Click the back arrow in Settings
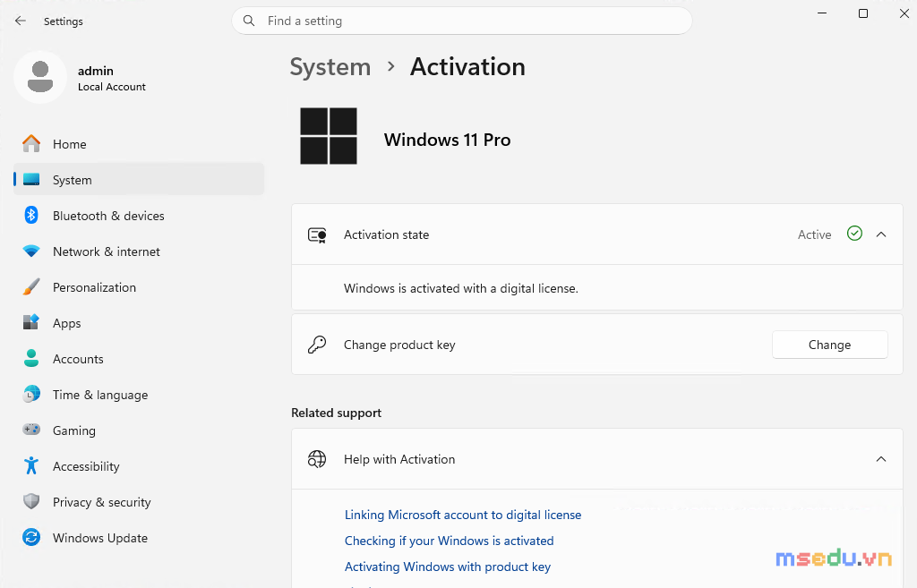917x588 pixels. (x=21, y=21)
